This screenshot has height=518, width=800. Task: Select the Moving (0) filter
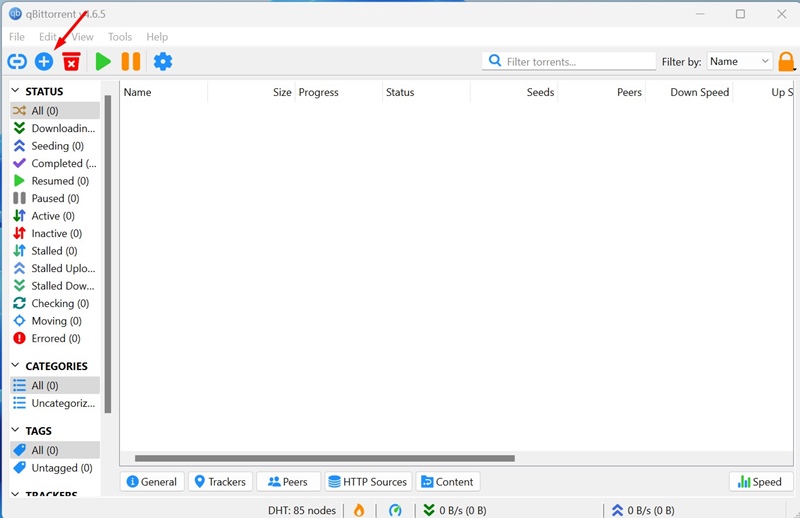pyautogui.click(x=55, y=320)
